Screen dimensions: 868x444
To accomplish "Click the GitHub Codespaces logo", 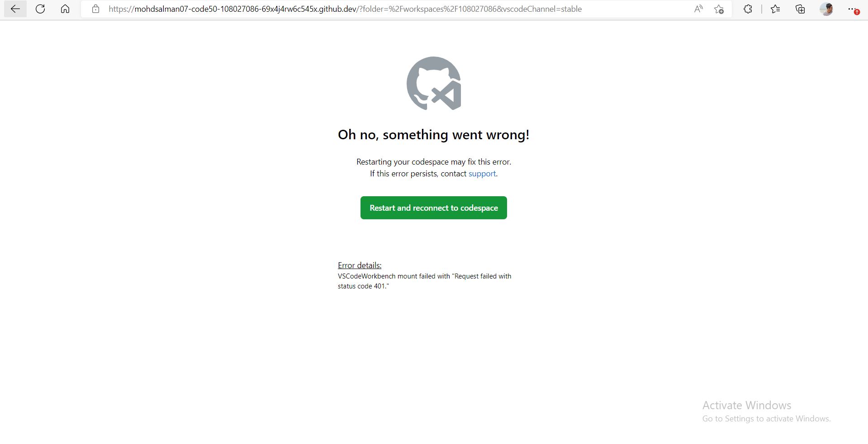I will (x=433, y=83).
